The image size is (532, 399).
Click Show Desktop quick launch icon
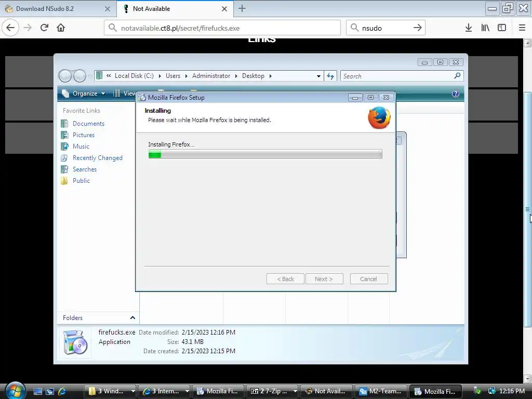pyautogui.click(x=38, y=391)
